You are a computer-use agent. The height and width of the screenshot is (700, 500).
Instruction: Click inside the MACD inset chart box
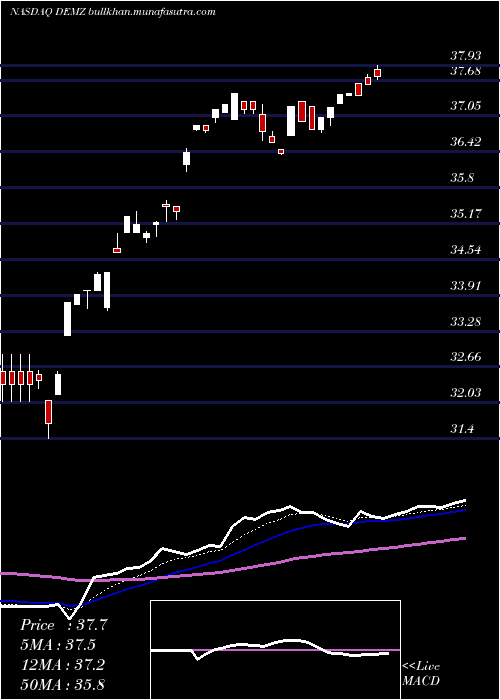[x=275, y=650]
